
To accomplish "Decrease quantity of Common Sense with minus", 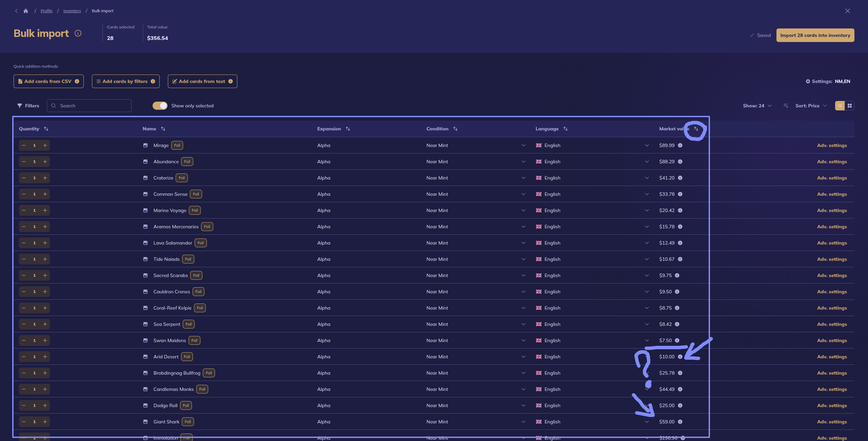I will point(24,194).
